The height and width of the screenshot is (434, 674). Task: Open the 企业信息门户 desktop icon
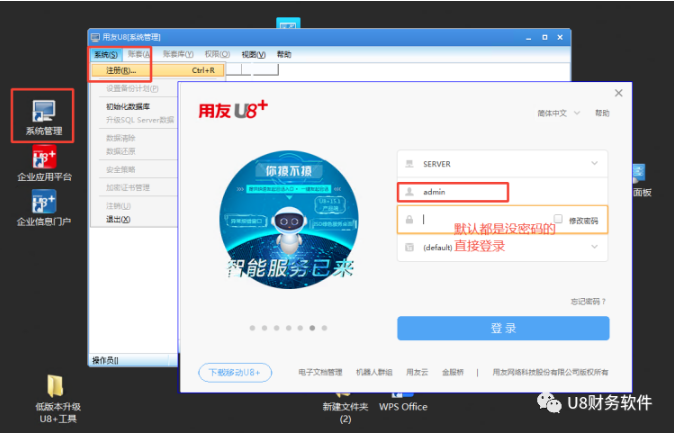click(44, 208)
